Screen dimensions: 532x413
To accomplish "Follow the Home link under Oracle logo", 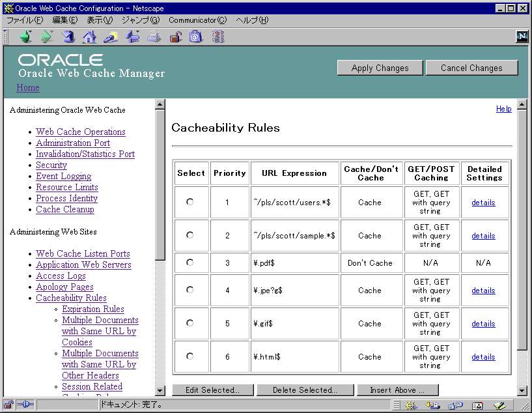I will (28, 87).
